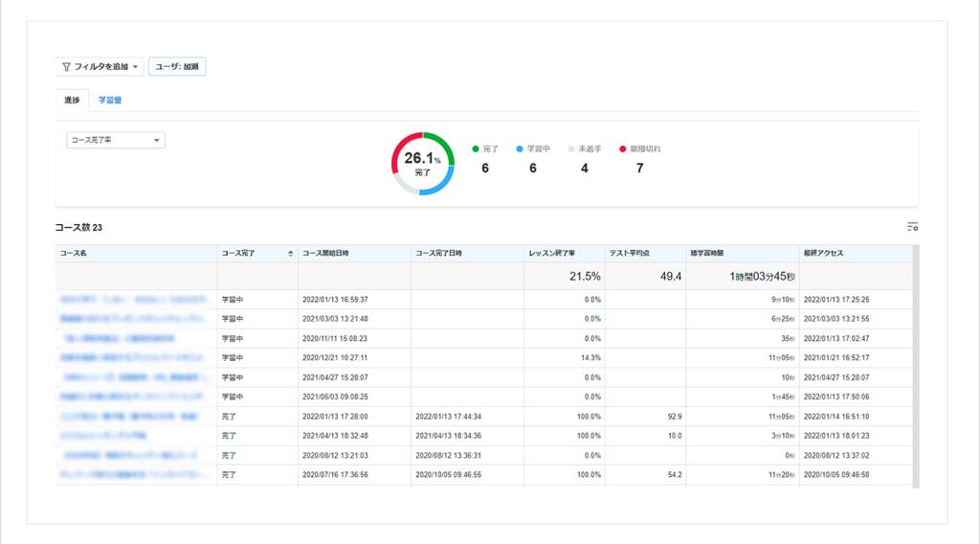Click the funnel icon in フィルタを追加
Screen dimensions: 980x544
pyautogui.click(x=66, y=67)
